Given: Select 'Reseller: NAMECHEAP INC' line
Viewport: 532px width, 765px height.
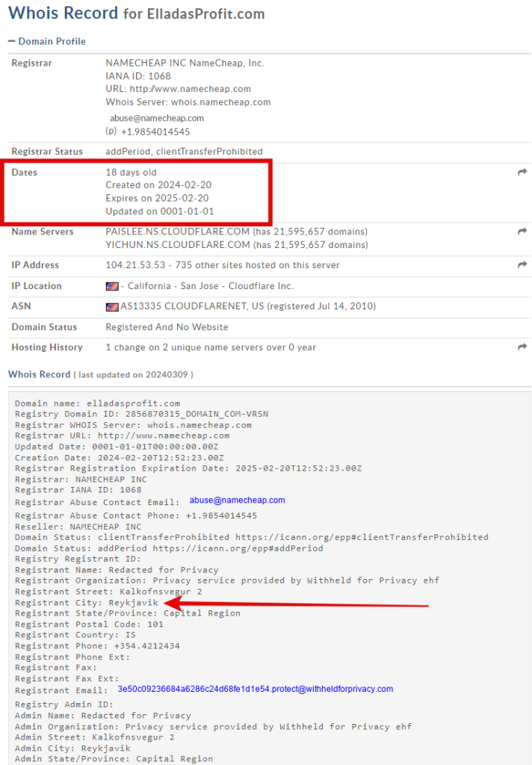Looking at the screenshot, I should click(x=78, y=527).
